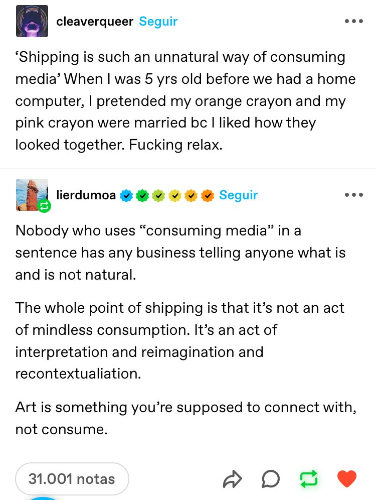Click the cleaverqueer username
The width and height of the screenshot is (376, 500).
95,21
